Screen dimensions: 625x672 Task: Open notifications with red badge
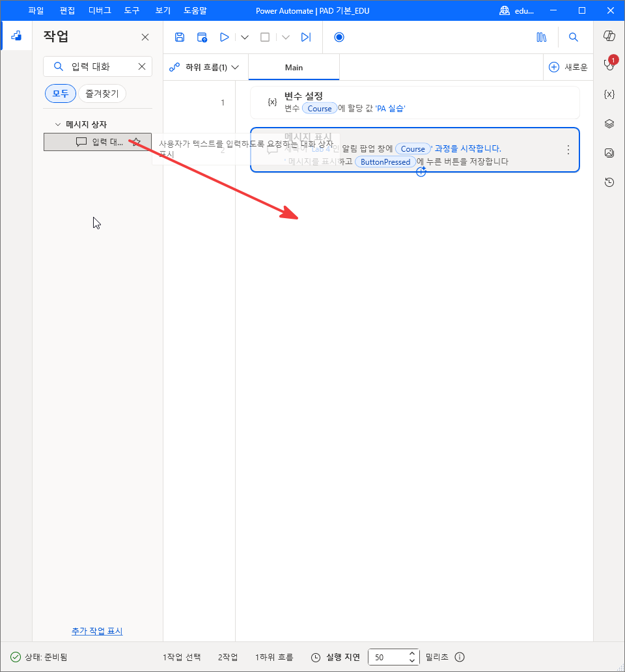click(x=610, y=63)
